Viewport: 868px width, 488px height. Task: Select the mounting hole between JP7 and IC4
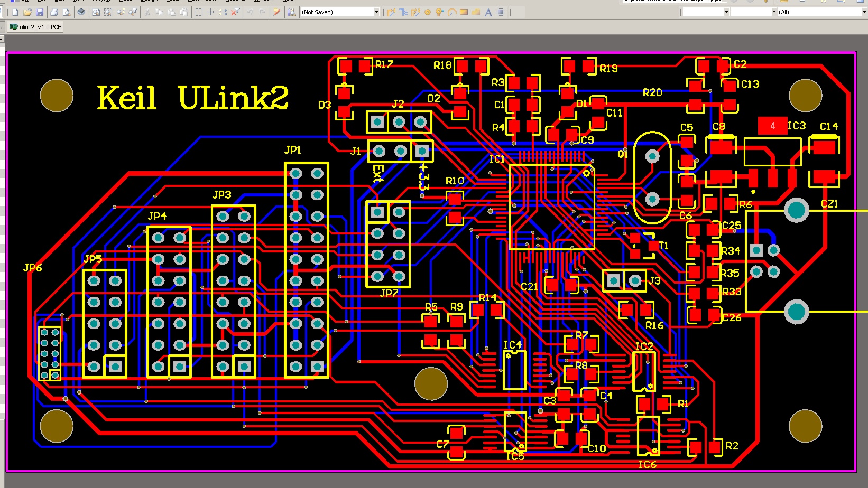(x=431, y=383)
